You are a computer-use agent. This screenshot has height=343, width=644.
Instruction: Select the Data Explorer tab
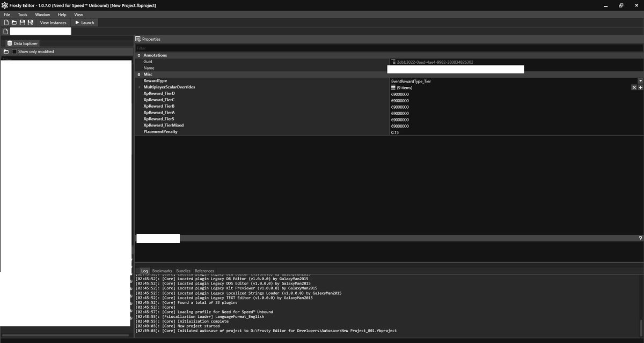(22, 43)
